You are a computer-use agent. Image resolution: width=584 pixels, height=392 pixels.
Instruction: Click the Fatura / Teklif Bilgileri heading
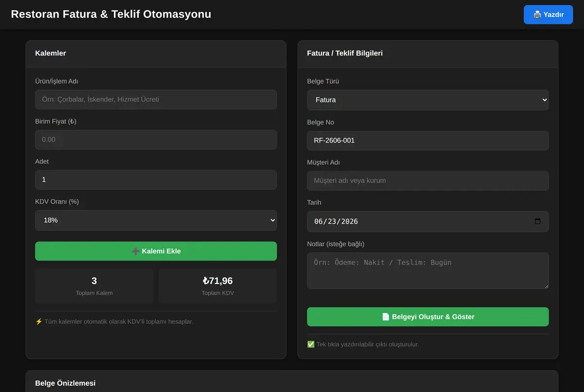[x=345, y=53]
